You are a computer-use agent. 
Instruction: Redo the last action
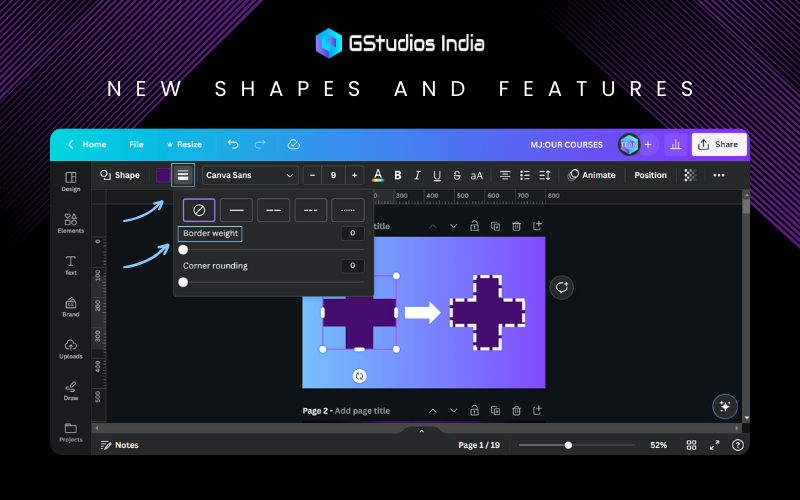[260, 144]
